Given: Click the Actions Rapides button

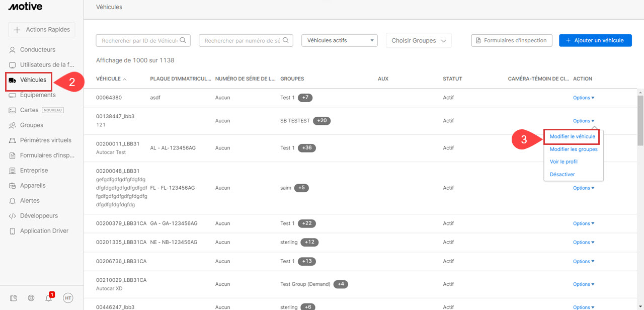Looking at the screenshot, I should point(42,30).
